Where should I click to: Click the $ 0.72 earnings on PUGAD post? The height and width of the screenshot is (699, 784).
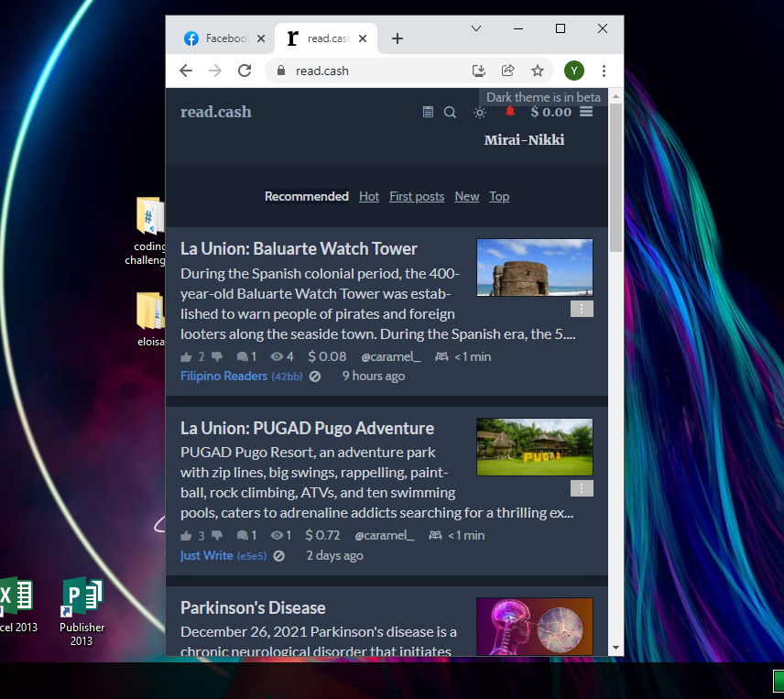[322, 536]
